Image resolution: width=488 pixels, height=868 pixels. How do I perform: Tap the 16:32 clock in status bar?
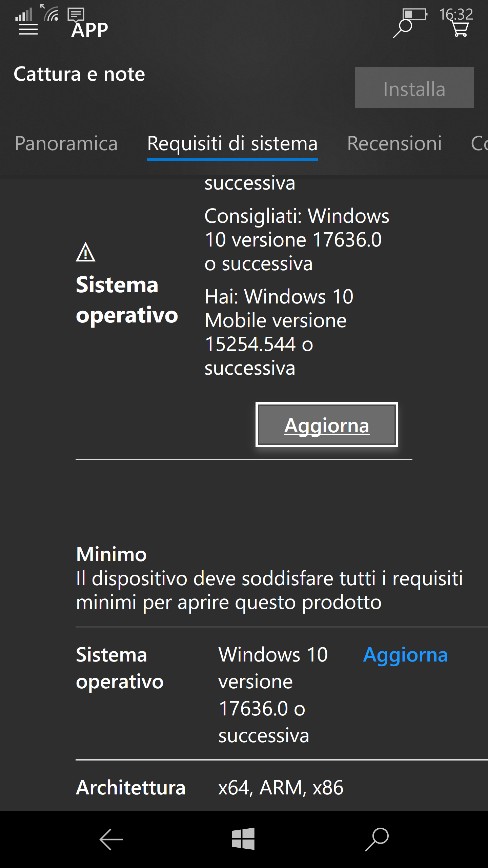click(x=456, y=14)
